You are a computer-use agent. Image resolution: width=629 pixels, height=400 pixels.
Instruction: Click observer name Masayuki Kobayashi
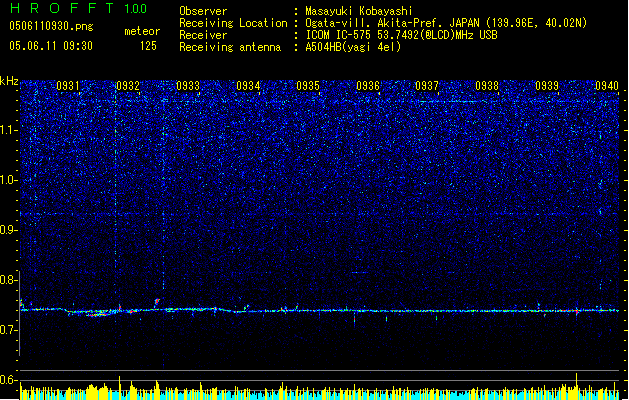(359, 11)
